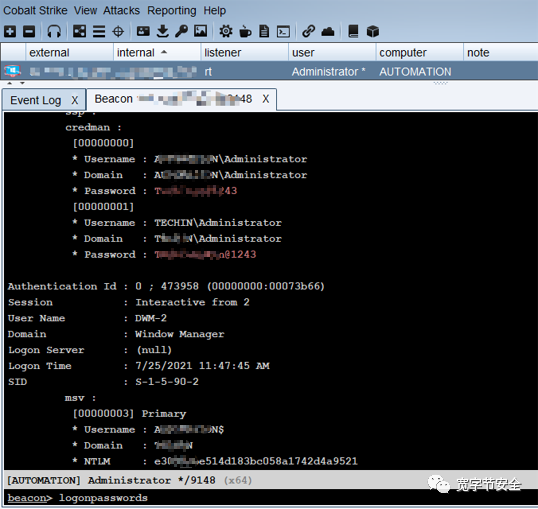Click the [00000003] Primary msv line
Screen dimensions: 538x509
[x=129, y=414]
